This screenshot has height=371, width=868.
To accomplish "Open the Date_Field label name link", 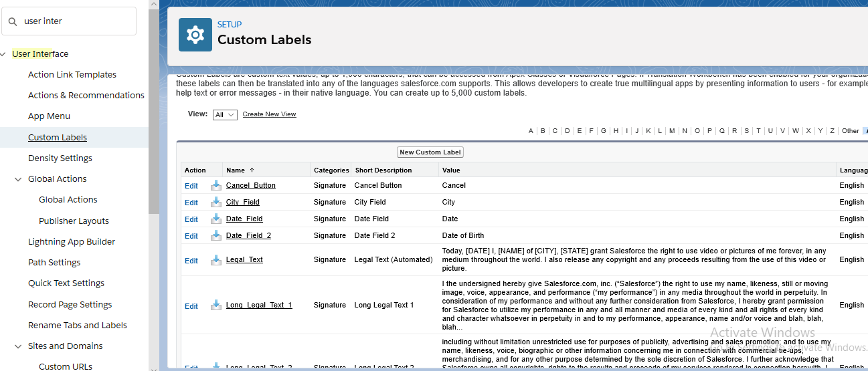I will coord(244,219).
